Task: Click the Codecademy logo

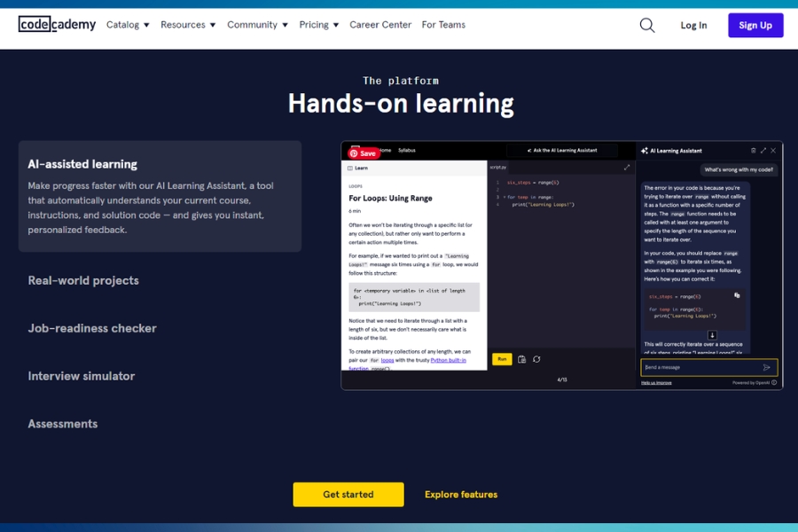Action: tap(57, 24)
